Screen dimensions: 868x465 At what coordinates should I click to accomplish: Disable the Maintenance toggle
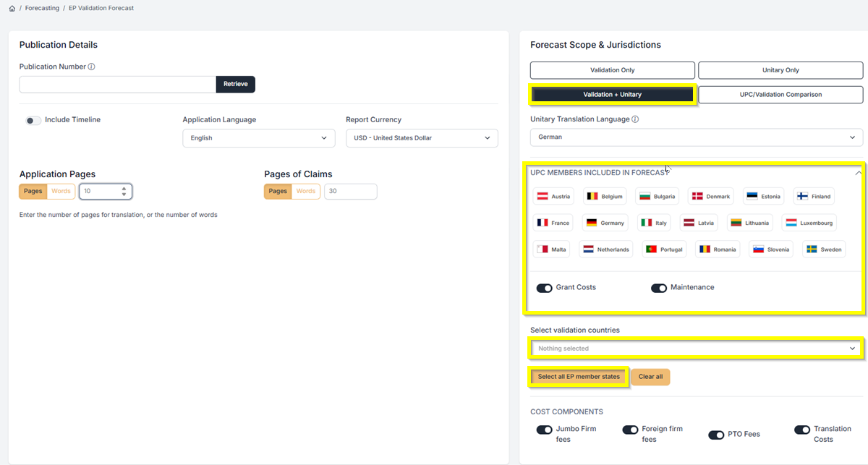pyautogui.click(x=659, y=288)
